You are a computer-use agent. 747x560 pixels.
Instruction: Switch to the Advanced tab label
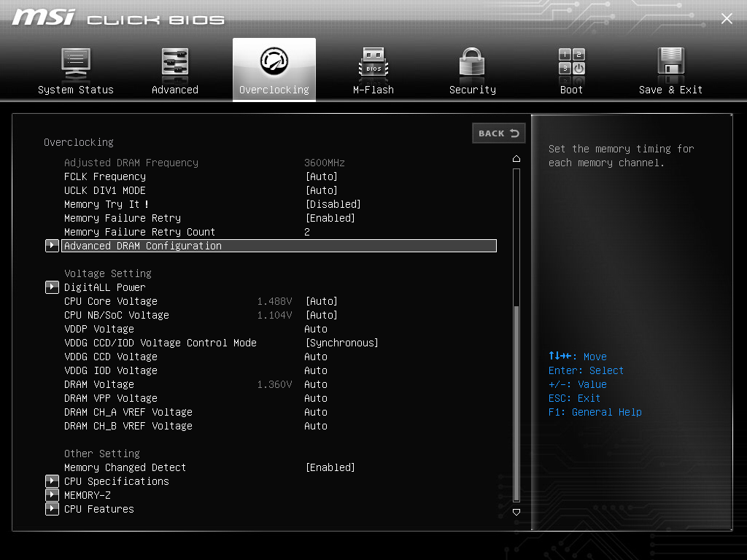coord(175,90)
